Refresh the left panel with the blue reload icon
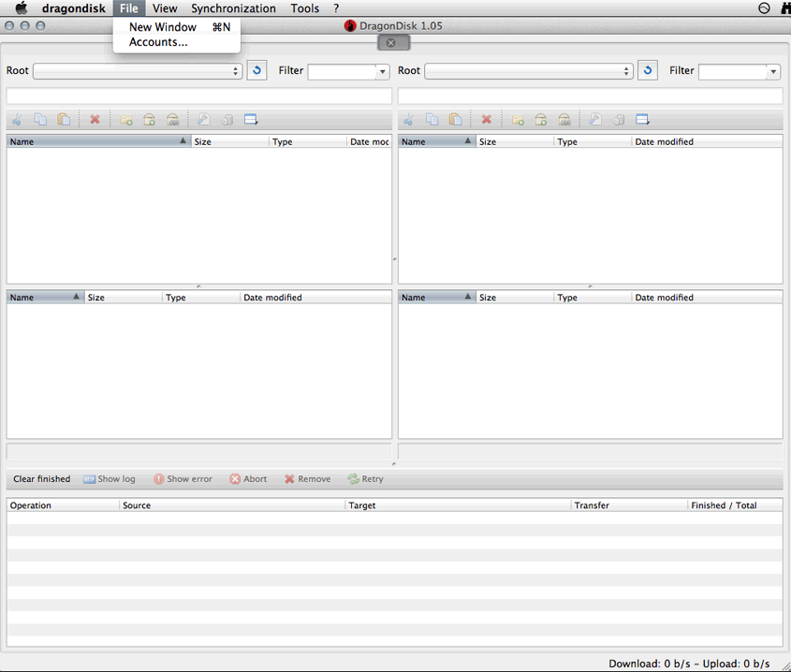This screenshot has width=791, height=672. [256, 69]
